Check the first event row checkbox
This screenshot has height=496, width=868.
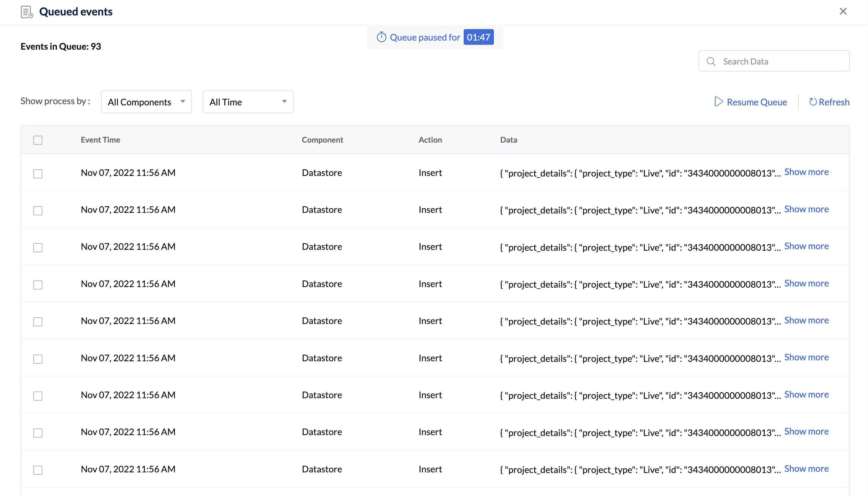pos(38,174)
